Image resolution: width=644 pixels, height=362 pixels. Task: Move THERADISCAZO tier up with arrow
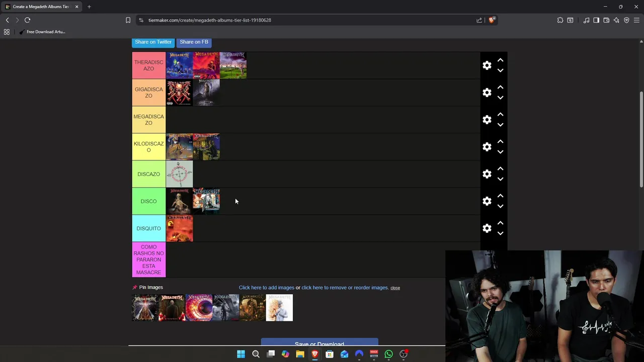tap(500, 60)
